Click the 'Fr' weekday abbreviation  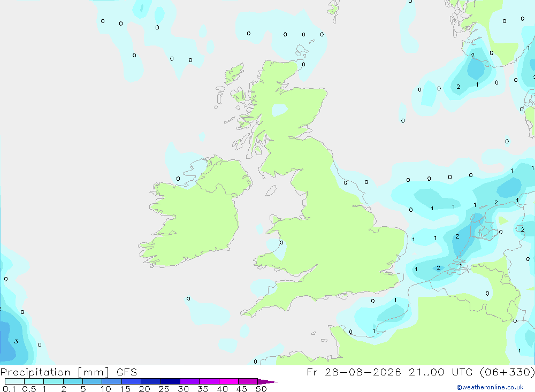pos(312,372)
